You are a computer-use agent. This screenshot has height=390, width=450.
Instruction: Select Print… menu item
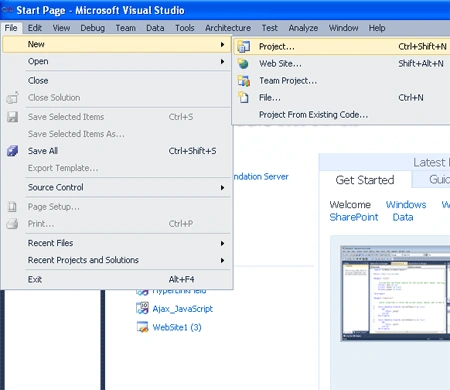click(x=117, y=224)
